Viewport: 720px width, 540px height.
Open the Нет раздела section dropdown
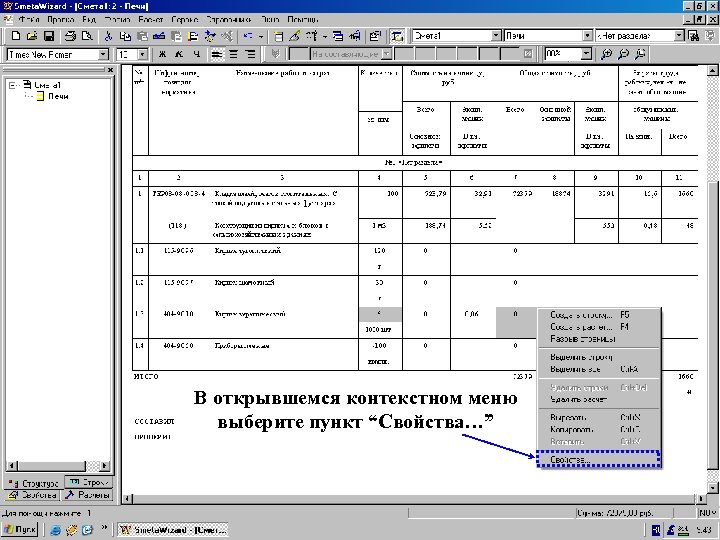679,36
